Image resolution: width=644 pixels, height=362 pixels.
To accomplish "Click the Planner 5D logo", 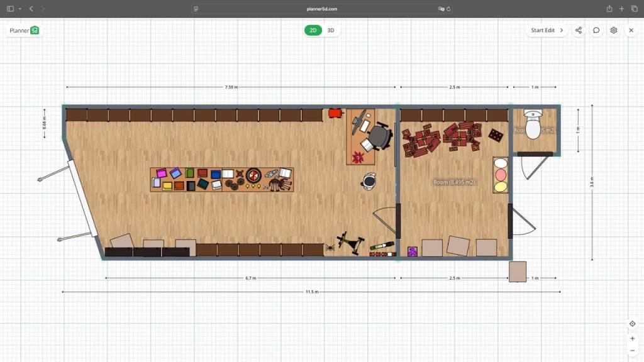I will 25,30.
